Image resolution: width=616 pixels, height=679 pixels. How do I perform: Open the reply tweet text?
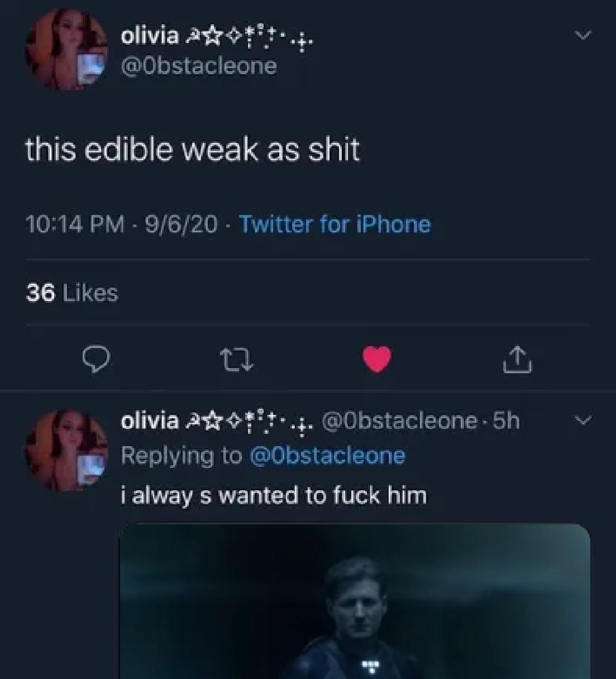tap(274, 495)
